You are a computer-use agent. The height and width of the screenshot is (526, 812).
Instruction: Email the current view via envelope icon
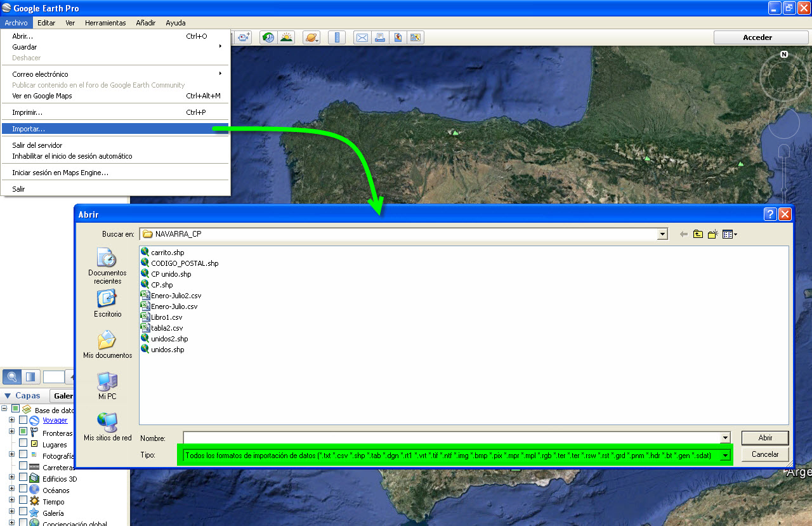pos(362,37)
